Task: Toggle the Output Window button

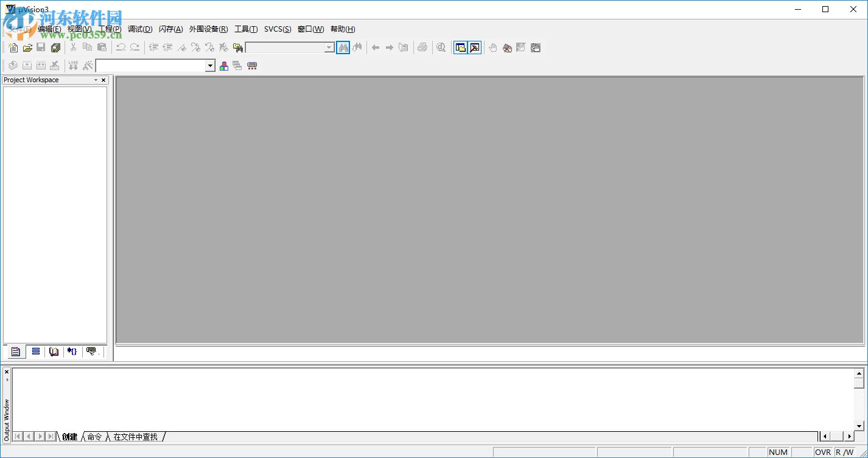Action: pos(474,48)
